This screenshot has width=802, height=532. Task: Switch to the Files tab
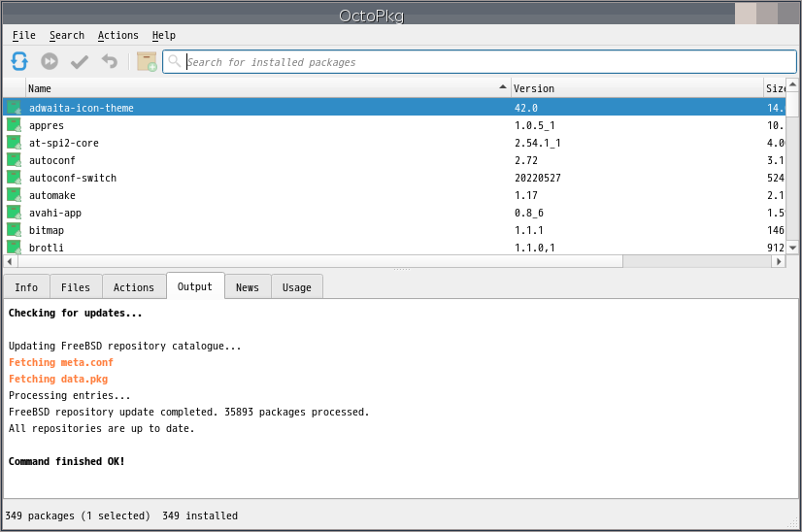tap(76, 287)
